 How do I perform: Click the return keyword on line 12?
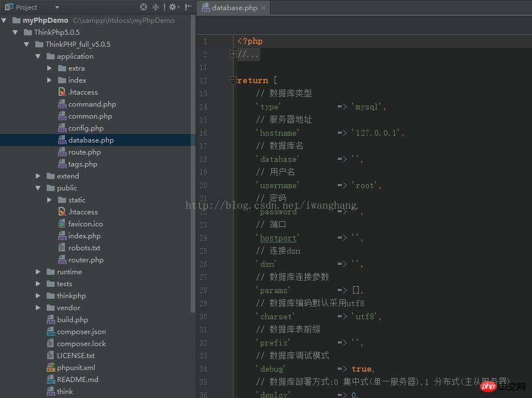coord(253,80)
